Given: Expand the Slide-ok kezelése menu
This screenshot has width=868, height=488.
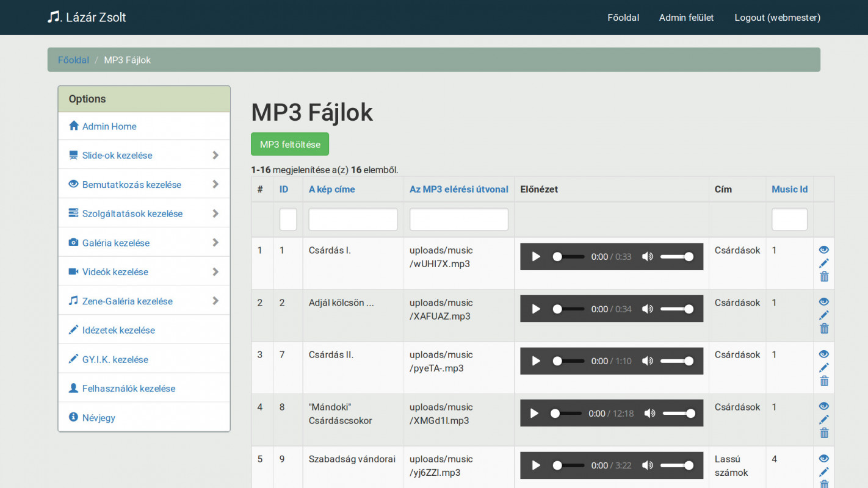Looking at the screenshot, I should point(144,156).
